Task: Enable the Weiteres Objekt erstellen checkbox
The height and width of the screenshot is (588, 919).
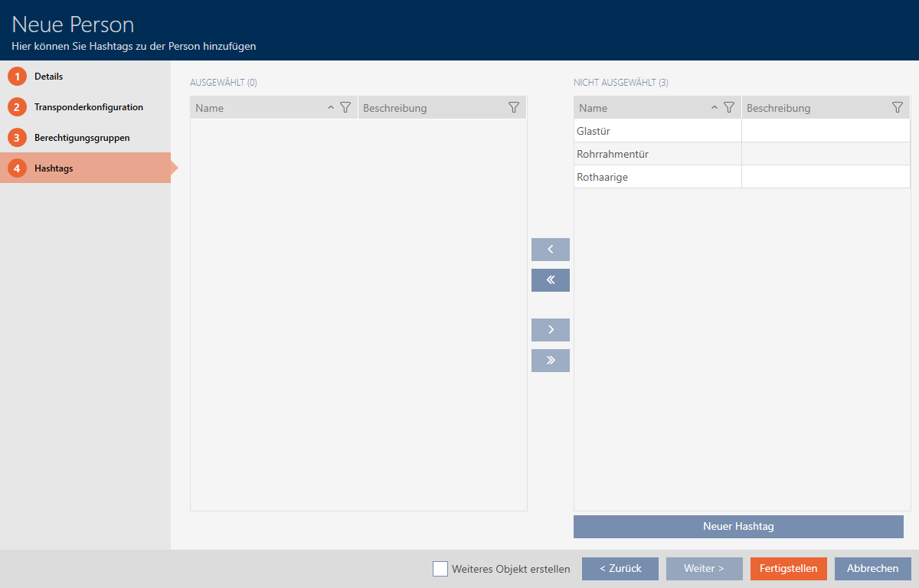Action: 440,569
